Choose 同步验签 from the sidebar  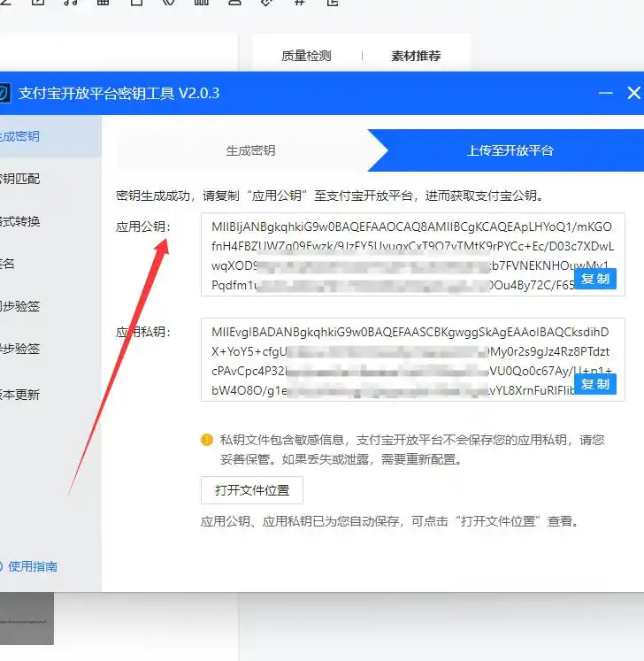coord(21,306)
